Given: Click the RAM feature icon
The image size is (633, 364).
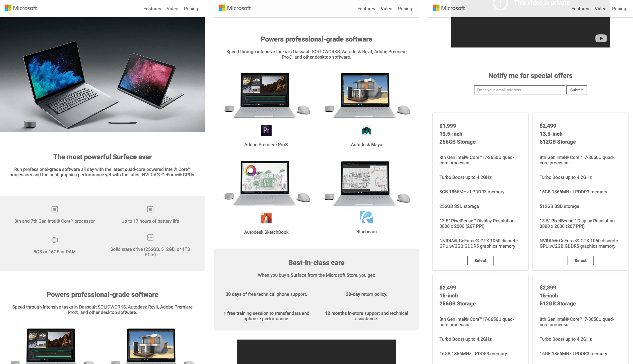Looking at the screenshot, I should tap(54, 240).
